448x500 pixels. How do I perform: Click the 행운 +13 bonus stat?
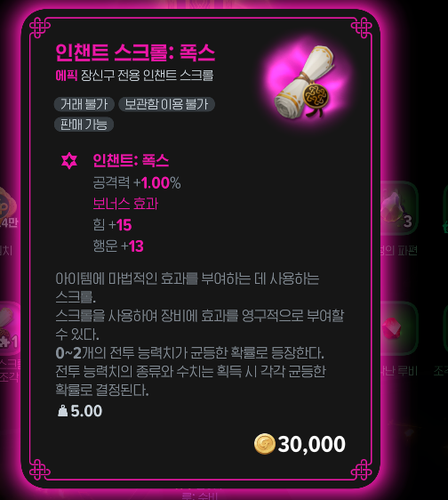click(x=118, y=246)
